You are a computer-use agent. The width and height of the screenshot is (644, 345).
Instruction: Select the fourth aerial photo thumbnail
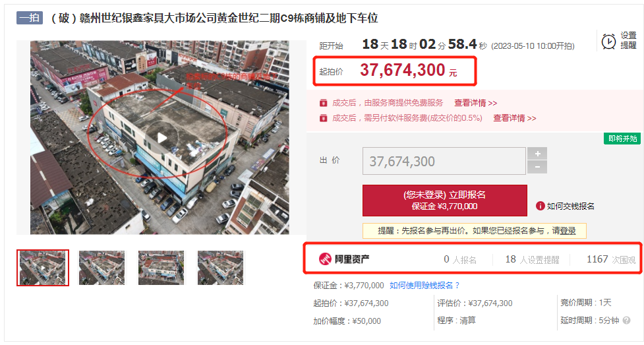(221, 268)
